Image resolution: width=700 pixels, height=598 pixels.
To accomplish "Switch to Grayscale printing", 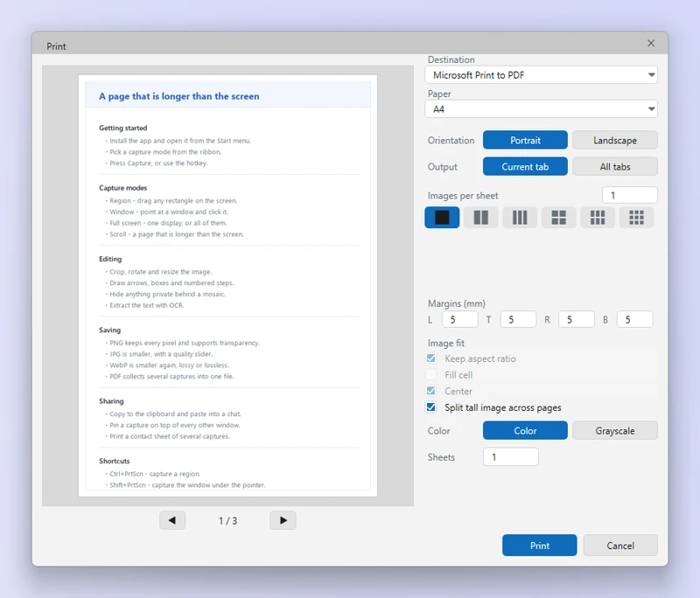I will click(615, 431).
